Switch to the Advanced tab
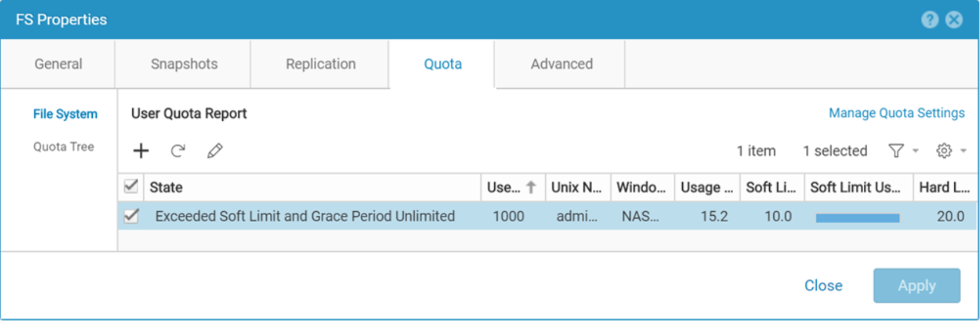The image size is (980, 321). coord(561,64)
